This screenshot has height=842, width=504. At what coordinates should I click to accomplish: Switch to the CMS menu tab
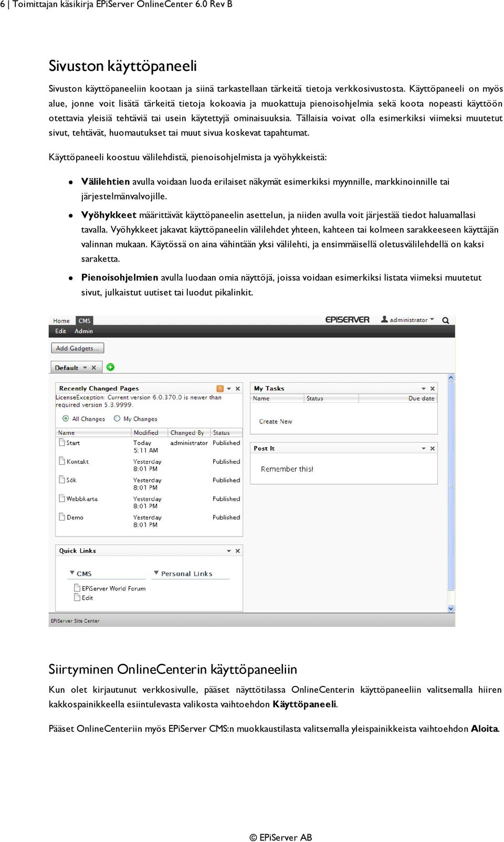pyautogui.click(x=85, y=321)
